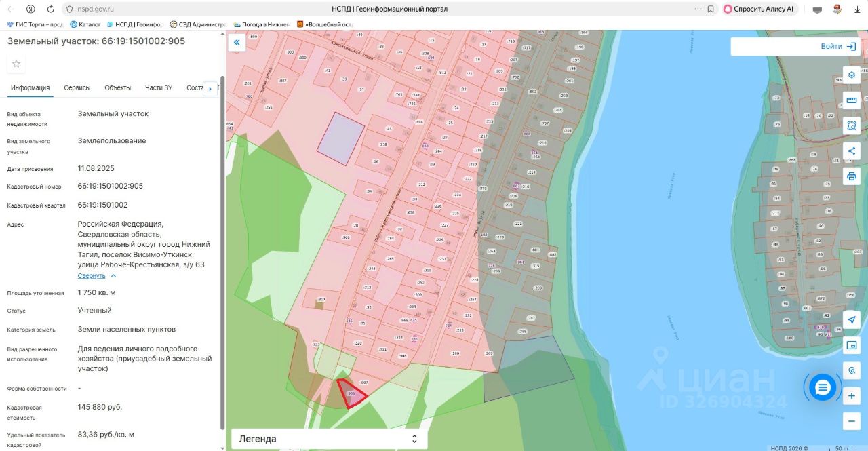868x451 pixels.
Task: Open the address bar three-dots menu
Action: click(x=698, y=9)
